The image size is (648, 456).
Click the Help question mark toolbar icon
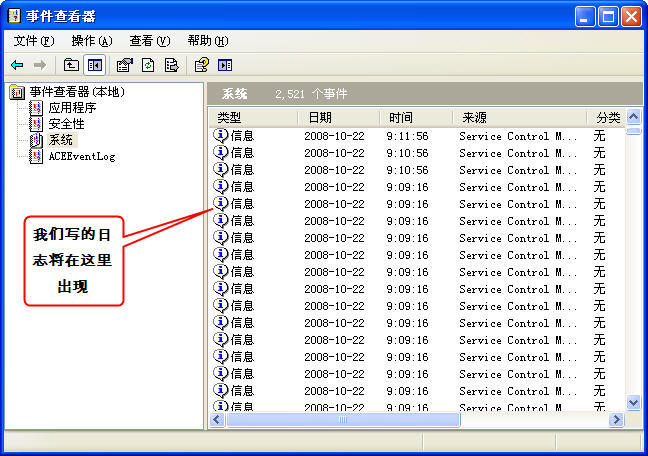202,65
